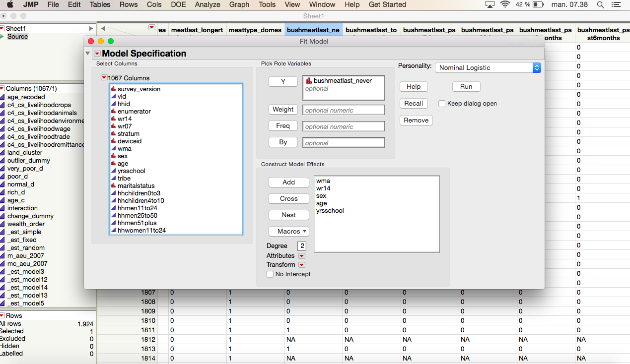This screenshot has width=630, height=364.
Task: Enable the Keep dialog open checkbox
Action: click(441, 104)
